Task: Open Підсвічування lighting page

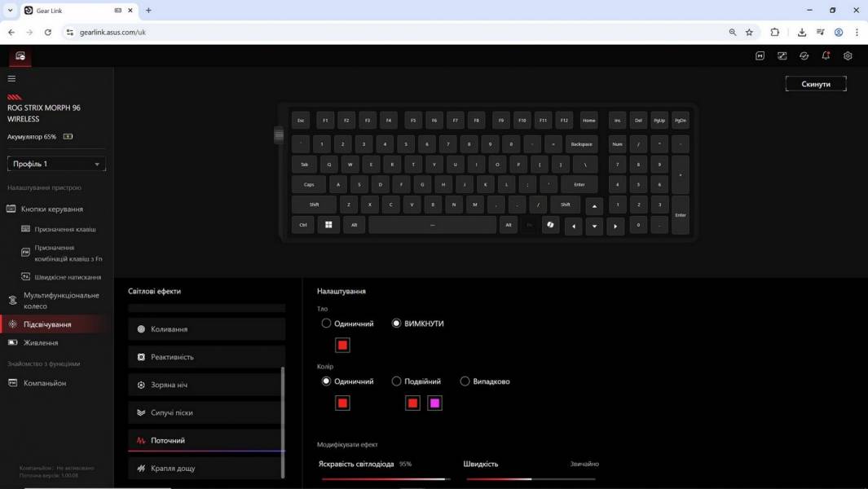Action: point(56,324)
